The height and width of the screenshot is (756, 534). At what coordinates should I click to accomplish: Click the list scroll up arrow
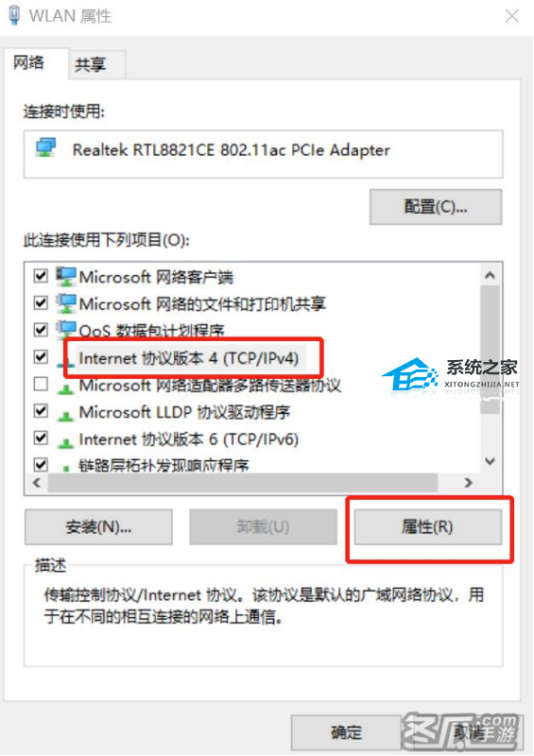click(x=491, y=275)
